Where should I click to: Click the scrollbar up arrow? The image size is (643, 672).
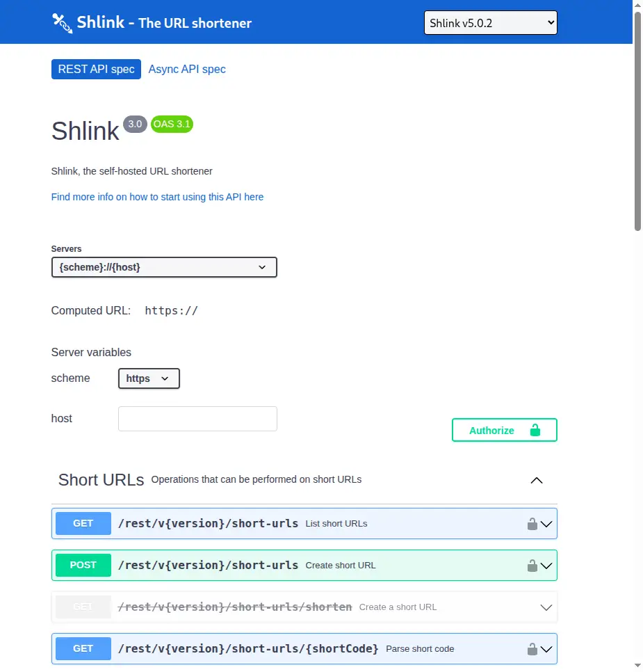coord(637,5)
